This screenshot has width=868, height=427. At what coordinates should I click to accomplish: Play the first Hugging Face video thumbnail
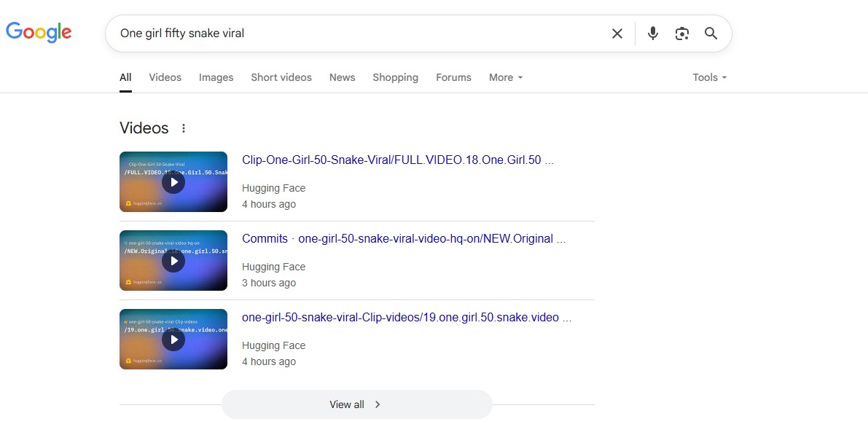[173, 182]
